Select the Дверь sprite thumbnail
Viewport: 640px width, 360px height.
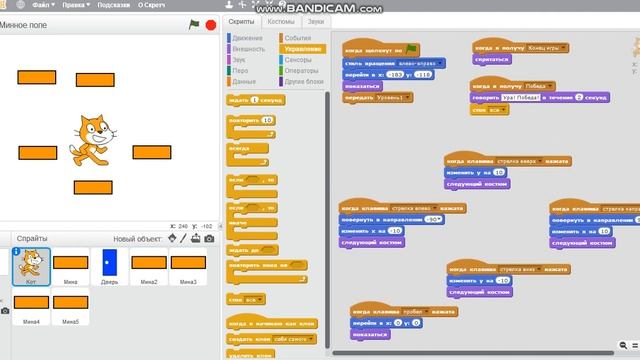pos(109,266)
